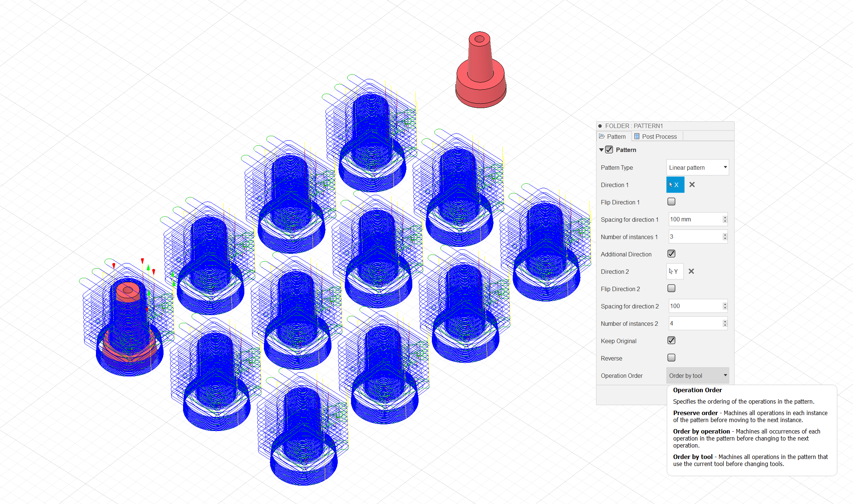This screenshot has height=504, width=853.
Task: Click the spinner arrows on Number of instances 1
Action: tap(725, 237)
